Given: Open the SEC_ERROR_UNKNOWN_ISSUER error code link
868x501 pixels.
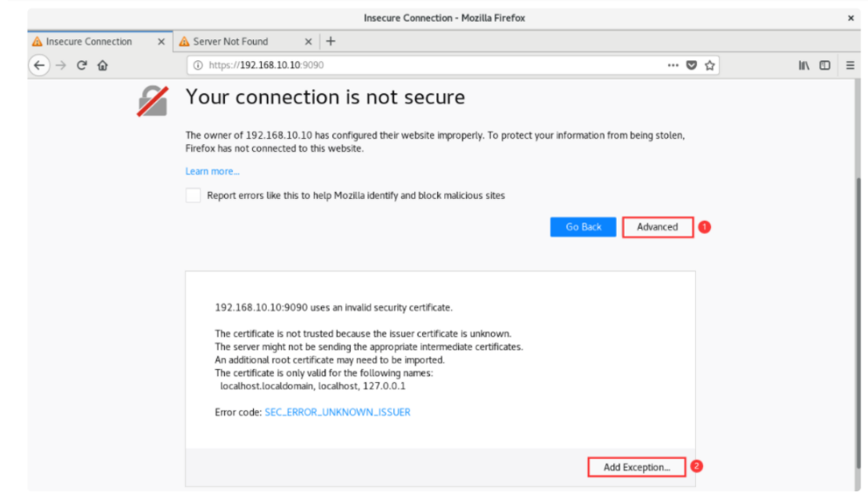Looking at the screenshot, I should tap(338, 413).
